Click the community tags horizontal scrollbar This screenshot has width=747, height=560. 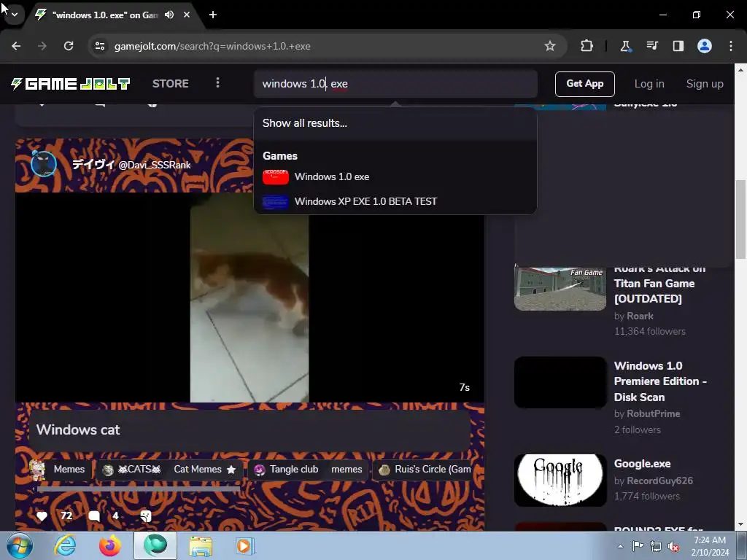(138, 489)
